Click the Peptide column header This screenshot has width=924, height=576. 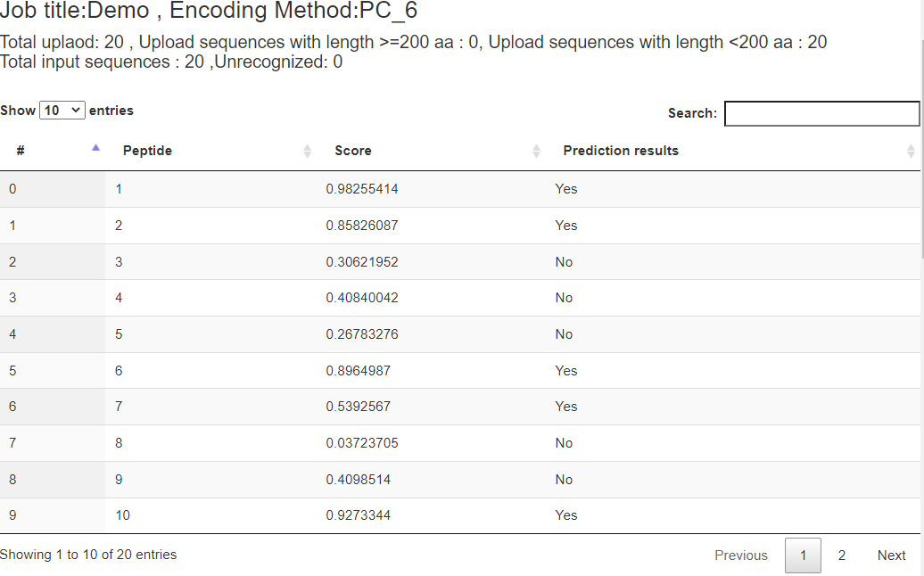pyautogui.click(x=147, y=151)
